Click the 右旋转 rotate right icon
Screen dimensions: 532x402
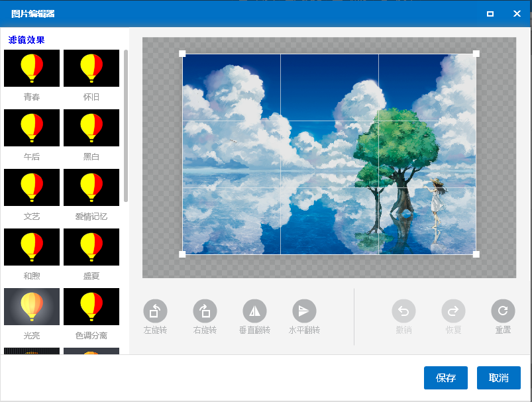click(205, 311)
